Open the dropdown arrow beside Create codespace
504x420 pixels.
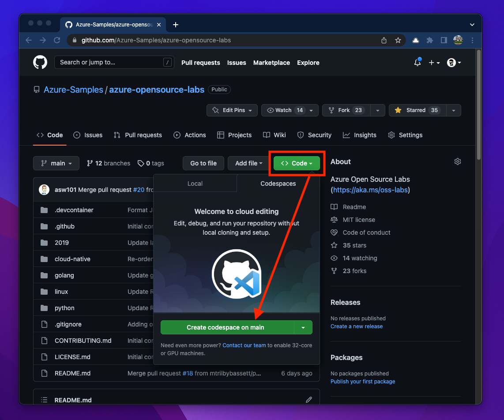pyautogui.click(x=303, y=327)
